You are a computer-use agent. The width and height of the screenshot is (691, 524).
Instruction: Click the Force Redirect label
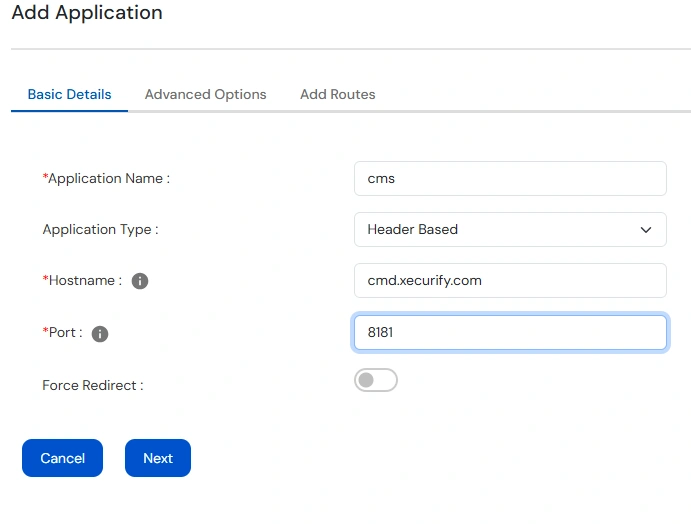click(93, 385)
